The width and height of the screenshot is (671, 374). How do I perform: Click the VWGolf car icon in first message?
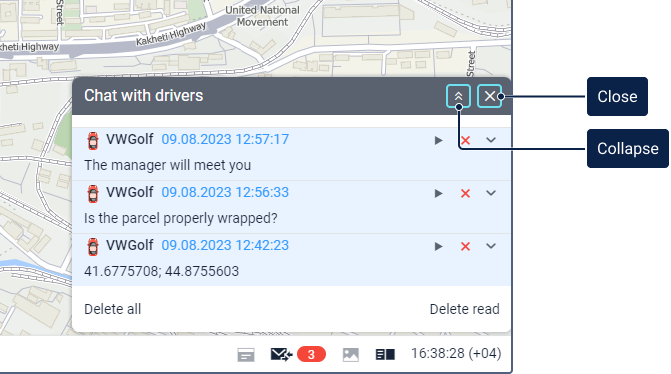tap(92, 141)
